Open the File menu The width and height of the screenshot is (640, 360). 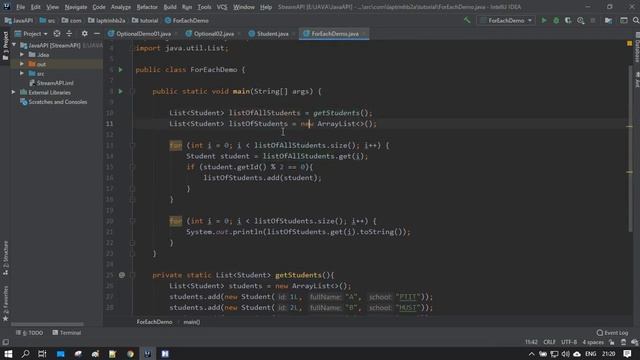point(20,7)
